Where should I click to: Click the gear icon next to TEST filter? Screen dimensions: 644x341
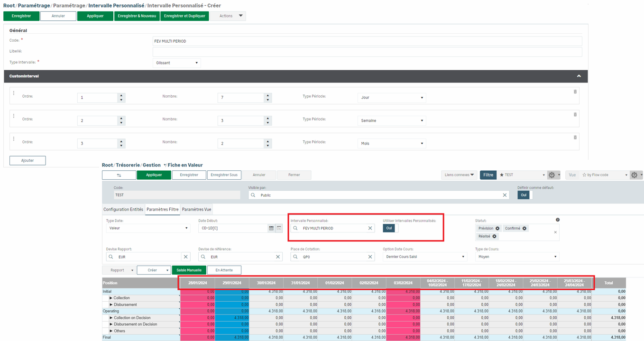552,175
